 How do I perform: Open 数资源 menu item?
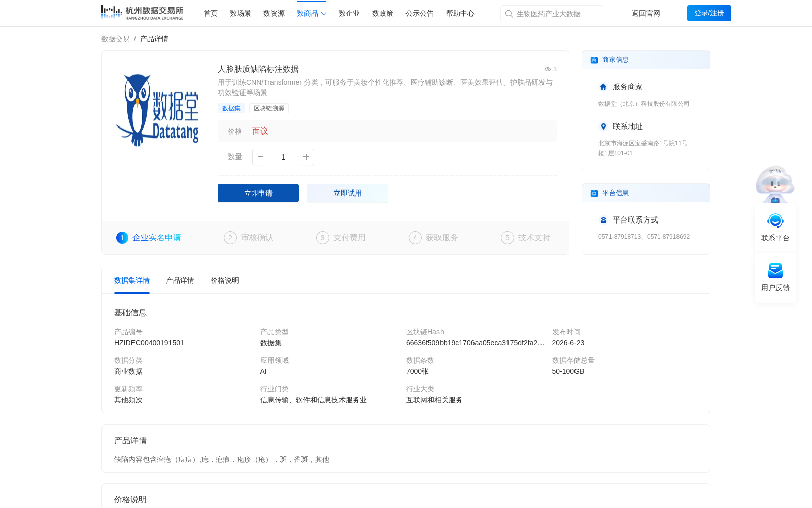coord(274,14)
